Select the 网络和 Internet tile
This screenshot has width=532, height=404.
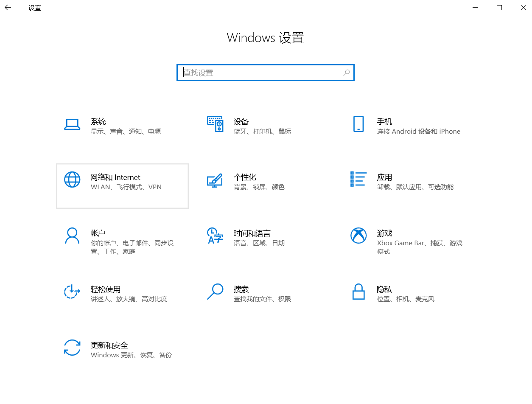click(x=122, y=186)
